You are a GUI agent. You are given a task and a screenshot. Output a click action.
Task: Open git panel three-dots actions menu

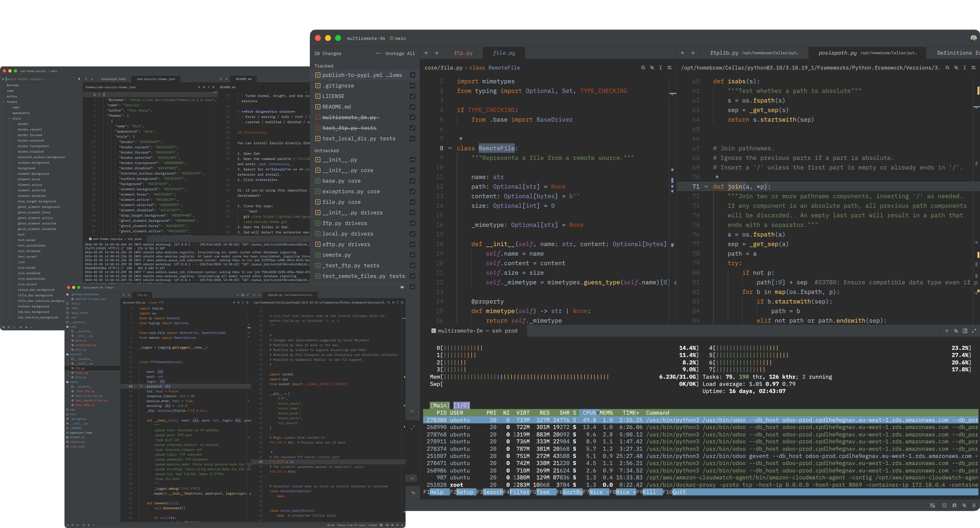tap(378, 53)
